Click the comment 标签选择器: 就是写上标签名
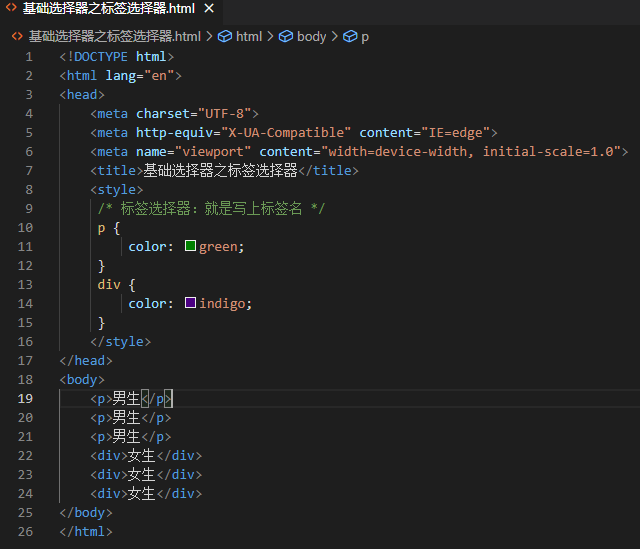 pyautogui.click(x=211, y=209)
